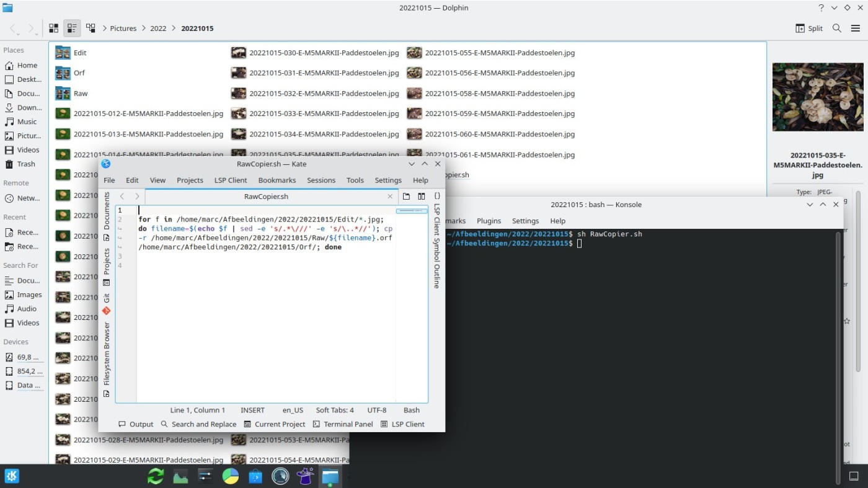Viewport: 868px width, 488px height.
Task: Switch Dolphin to Compact view mode
Action: (72, 29)
